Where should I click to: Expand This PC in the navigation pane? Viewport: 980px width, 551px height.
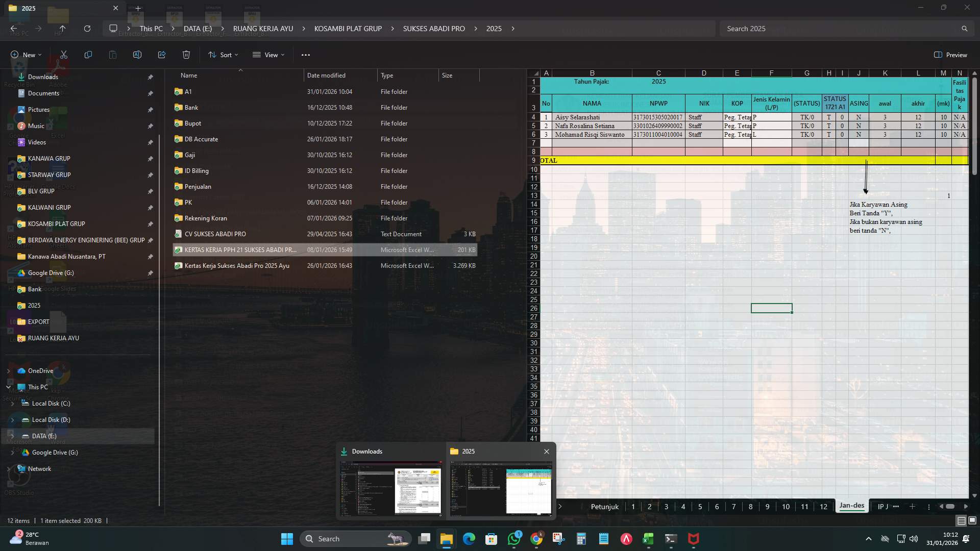coord(8,387)
